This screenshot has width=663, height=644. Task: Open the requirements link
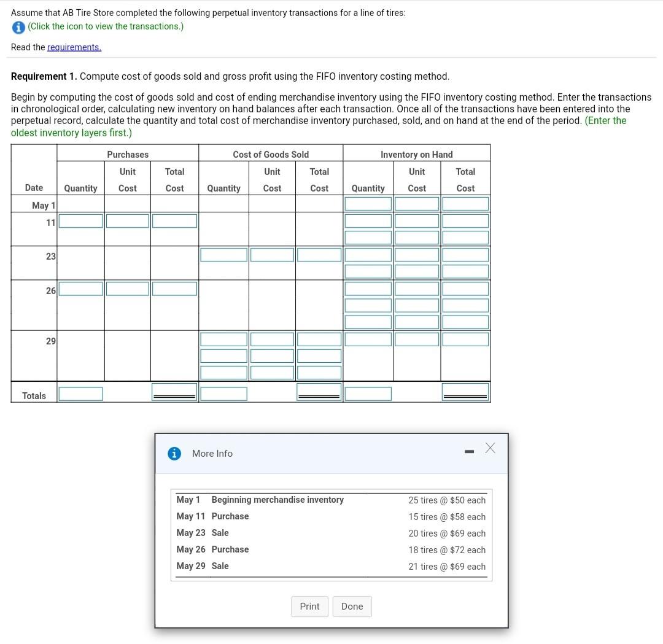tap(74, 47)
